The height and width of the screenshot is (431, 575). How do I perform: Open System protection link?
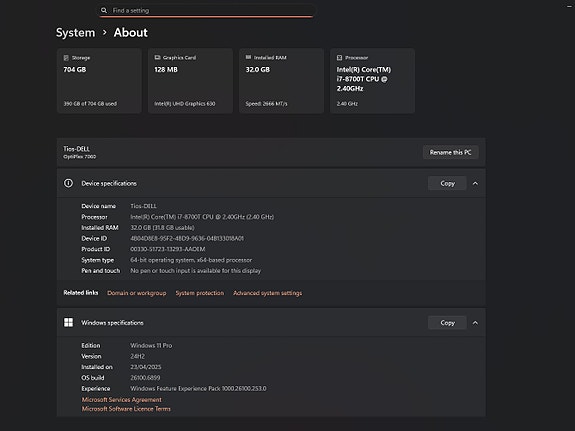point(199,293)
